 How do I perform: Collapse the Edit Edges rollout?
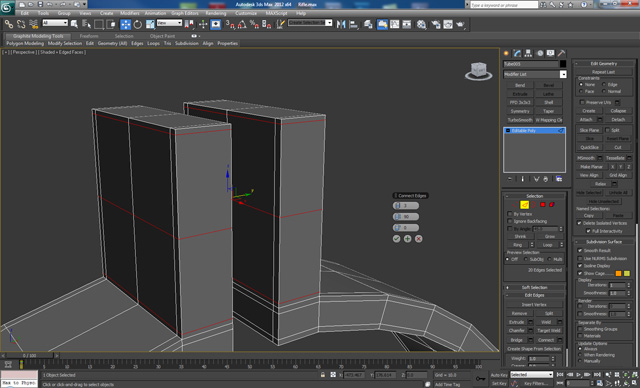pos(535,295)
